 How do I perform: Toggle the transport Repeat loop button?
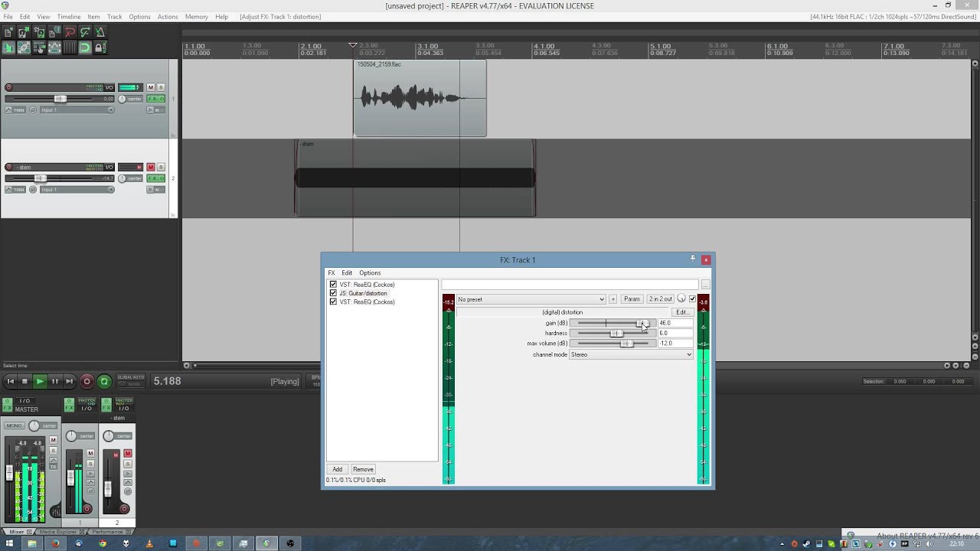pyautogui.click(x=104, y=381)
